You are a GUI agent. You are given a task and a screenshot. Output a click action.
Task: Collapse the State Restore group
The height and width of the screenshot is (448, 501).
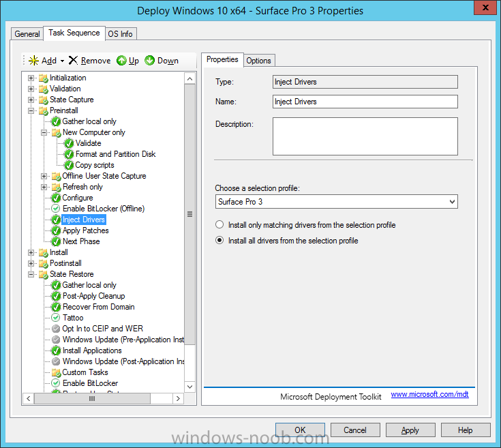pyautogui.click(x=31, y=275)
